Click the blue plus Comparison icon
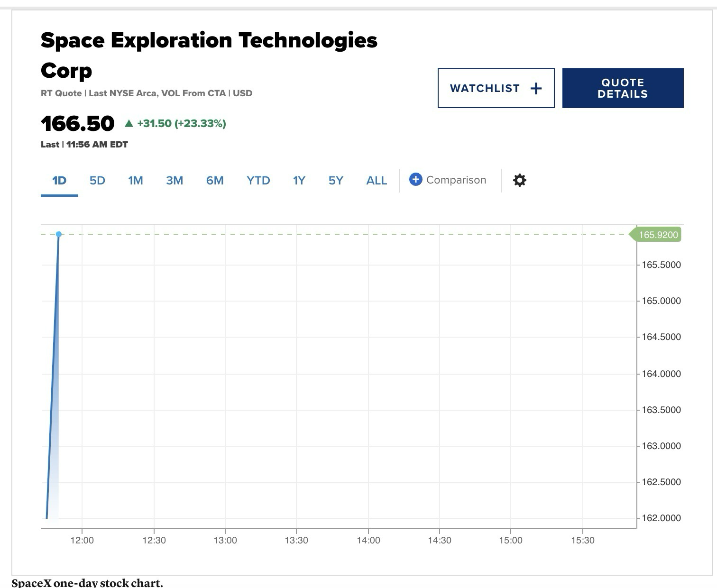The width and height of the screenshot is (717, 588). 415,180
